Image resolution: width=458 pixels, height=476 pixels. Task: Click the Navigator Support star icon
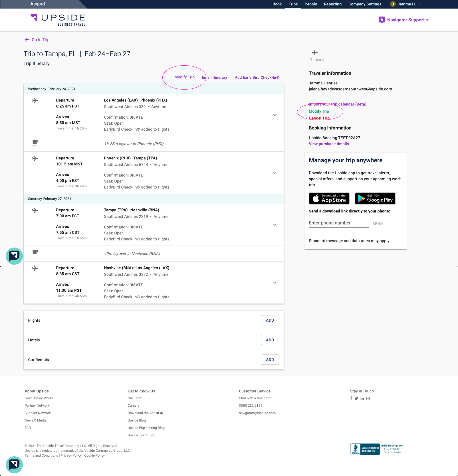tap(382, 20)
